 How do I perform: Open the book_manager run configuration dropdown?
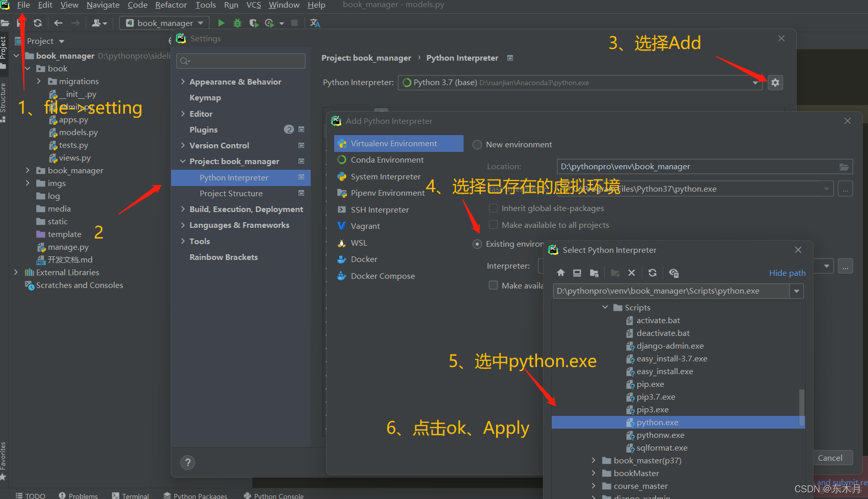point(164,23)
